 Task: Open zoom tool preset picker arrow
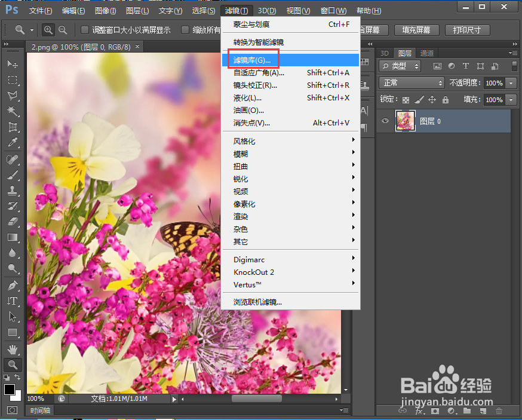32,30
